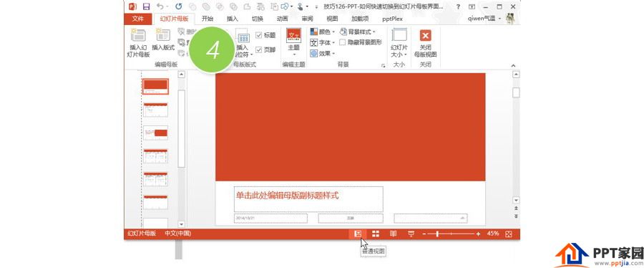The image size is (644, 268).
Task: Switch to the 插入 (Insert) tab
Action: coord(233,19)
